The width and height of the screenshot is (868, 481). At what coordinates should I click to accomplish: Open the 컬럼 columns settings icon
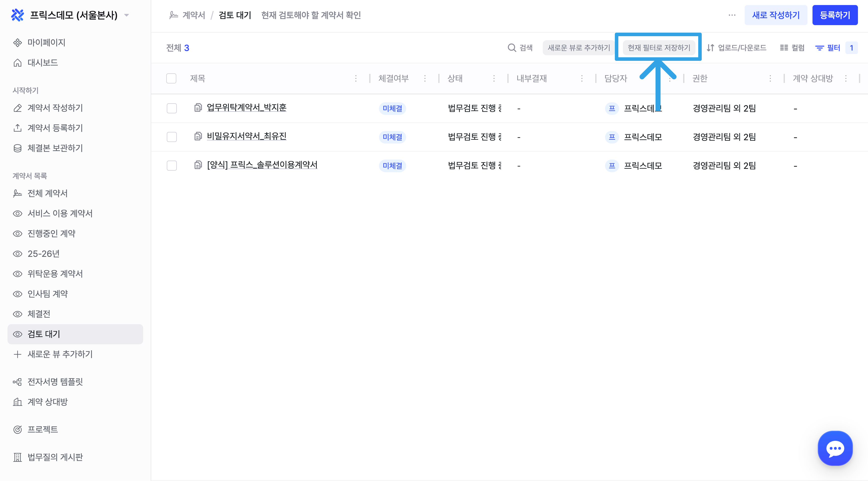(x=784, y=48)
